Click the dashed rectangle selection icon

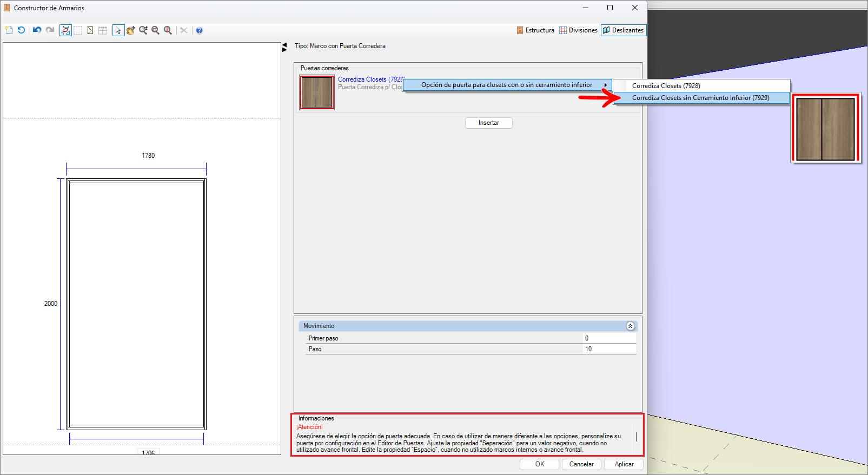pos(78,30)
